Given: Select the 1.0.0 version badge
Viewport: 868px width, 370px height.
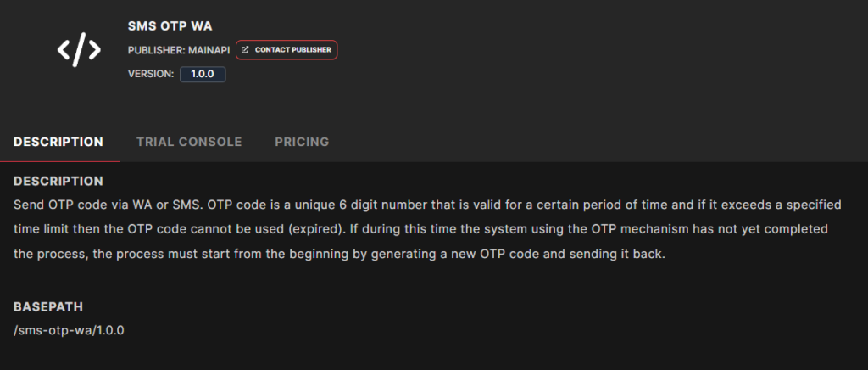Looking at the screenshot, I should coord(203,74).
